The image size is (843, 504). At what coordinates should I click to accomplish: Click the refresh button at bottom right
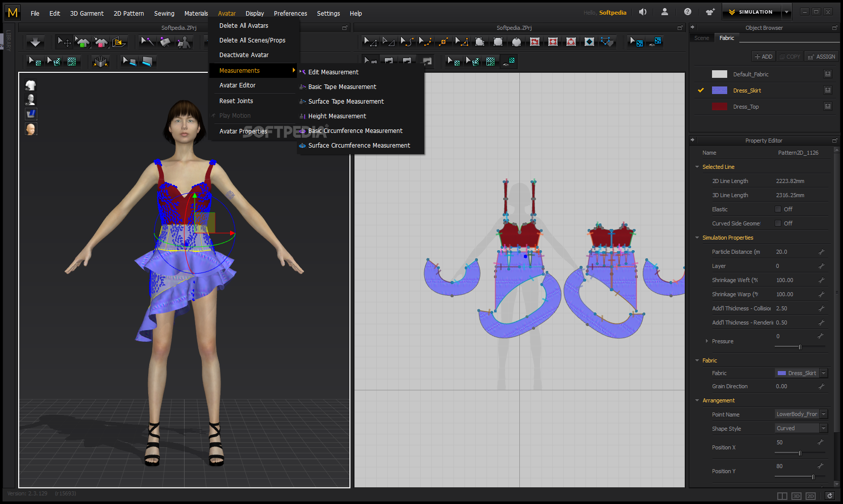829,496
